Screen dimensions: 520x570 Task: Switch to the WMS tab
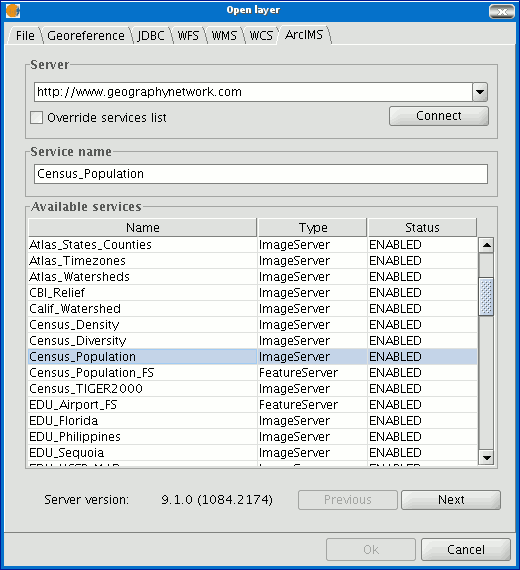[x=224, y=36]
